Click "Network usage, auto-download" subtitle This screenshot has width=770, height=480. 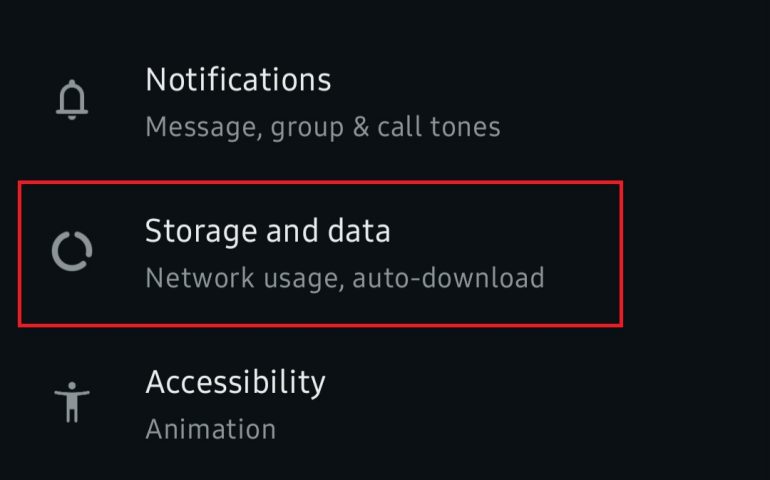344,277
